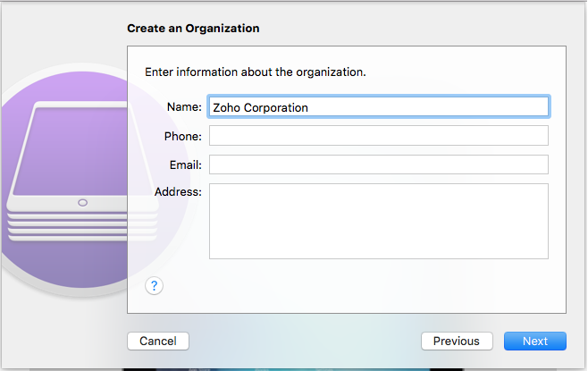
Task: Select the Email input field
Action: tap(379, 164)
